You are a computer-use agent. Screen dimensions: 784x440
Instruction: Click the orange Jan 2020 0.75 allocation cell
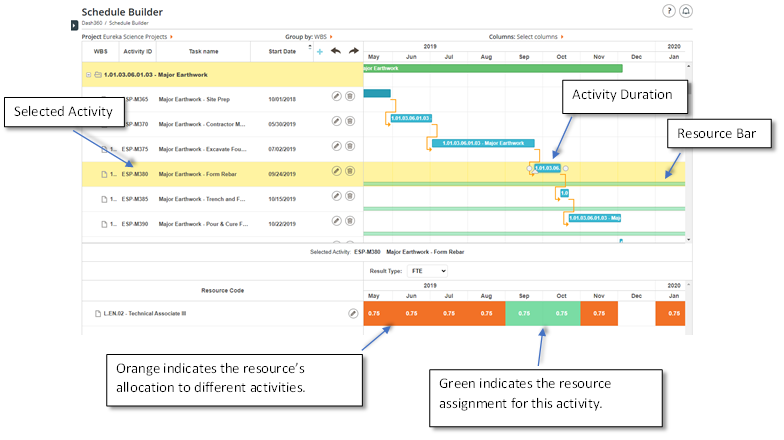670,314
